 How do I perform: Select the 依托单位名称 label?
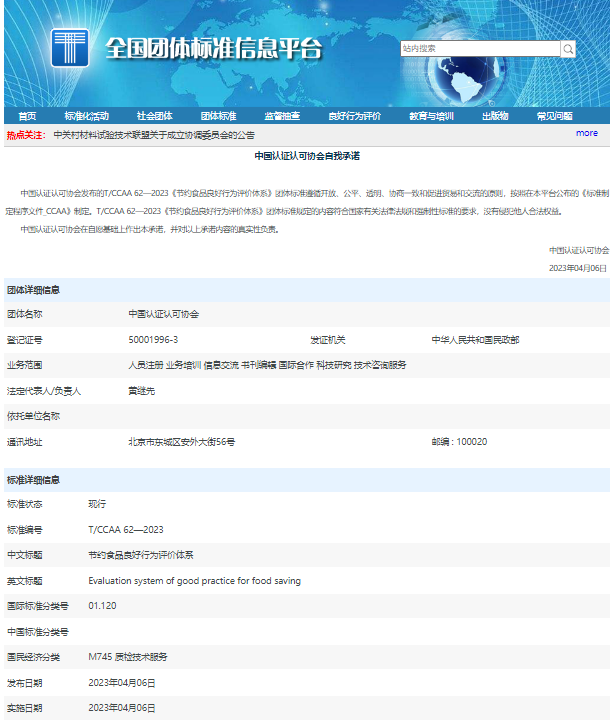33,416
